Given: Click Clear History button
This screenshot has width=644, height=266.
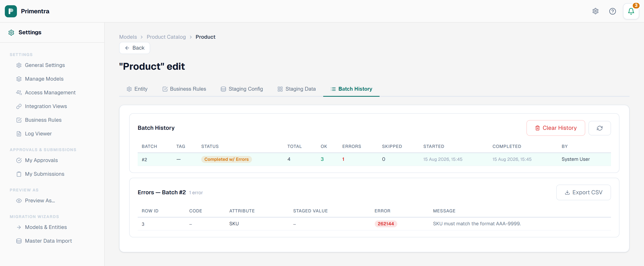Looking at the screenshot, I should point(555,128).
